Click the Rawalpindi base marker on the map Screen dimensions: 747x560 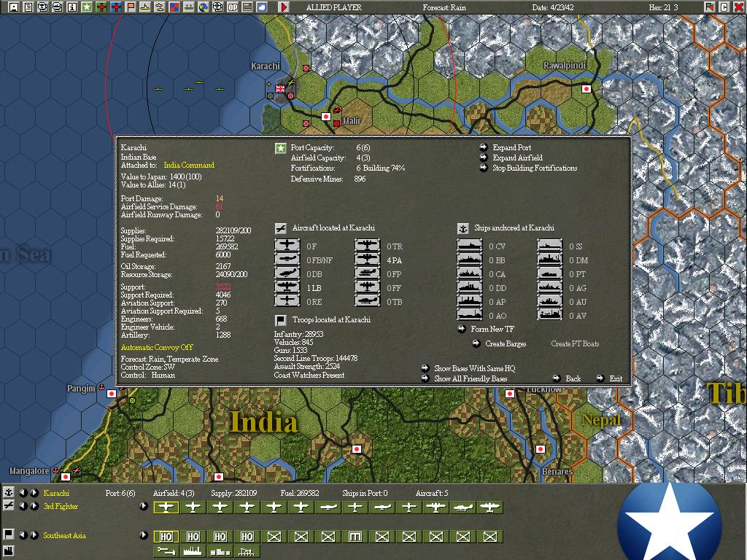(x=587, y=88)
